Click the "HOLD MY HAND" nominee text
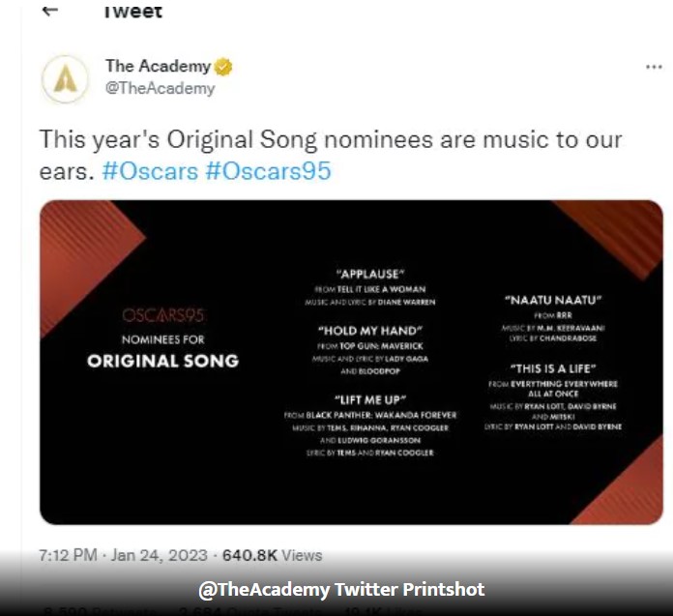 coord(370,331)
